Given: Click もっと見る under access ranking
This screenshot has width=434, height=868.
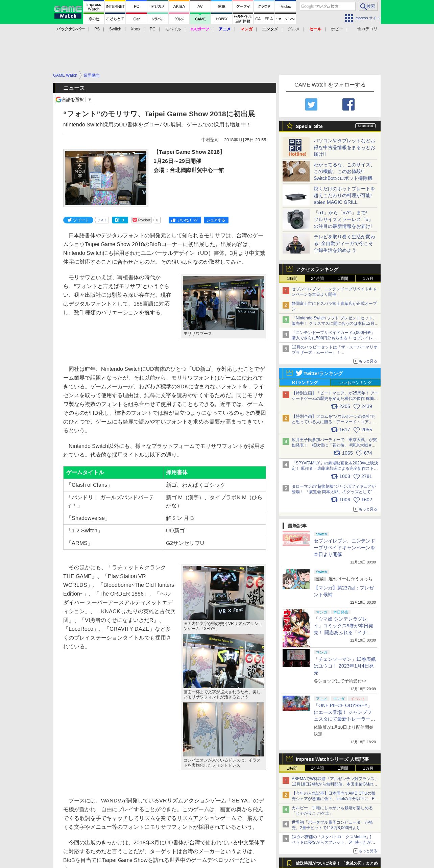Looking at the screenshot, I should click(365, 361).
